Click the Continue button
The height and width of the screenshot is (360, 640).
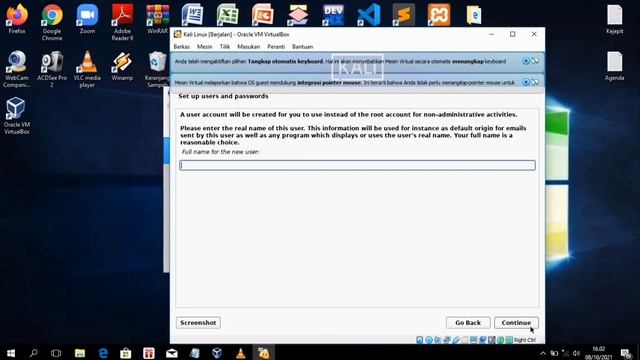pos(516,322)
